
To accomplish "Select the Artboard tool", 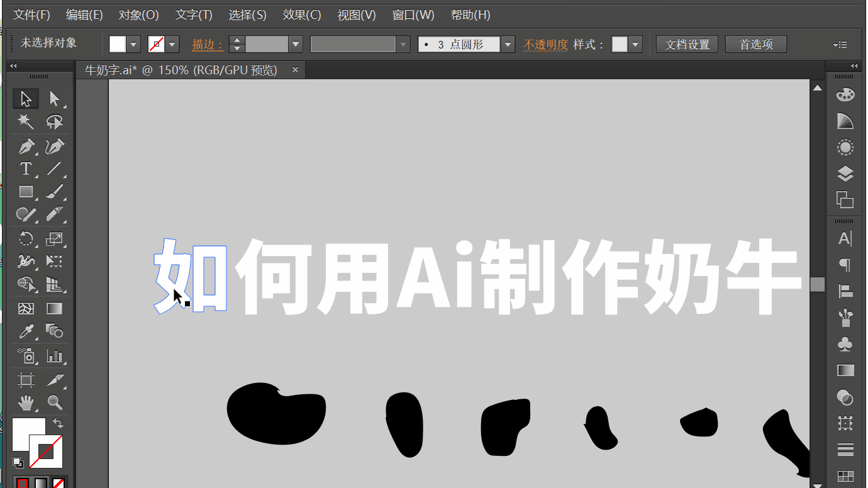I will pos(26,380).
